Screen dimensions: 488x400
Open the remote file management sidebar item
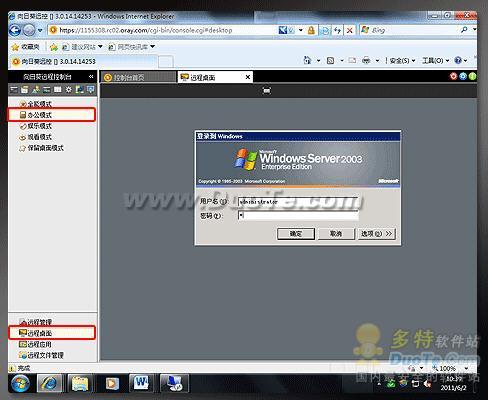pyautogui.click(x=41, y=355)
